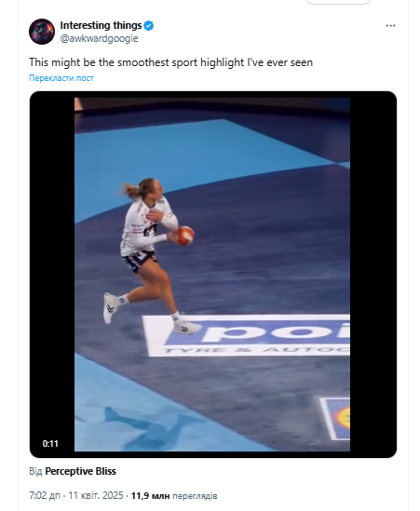This screenshot has height=511, width=420.
Task: Click the player's shadow on the court
Action: coord(152,428)
